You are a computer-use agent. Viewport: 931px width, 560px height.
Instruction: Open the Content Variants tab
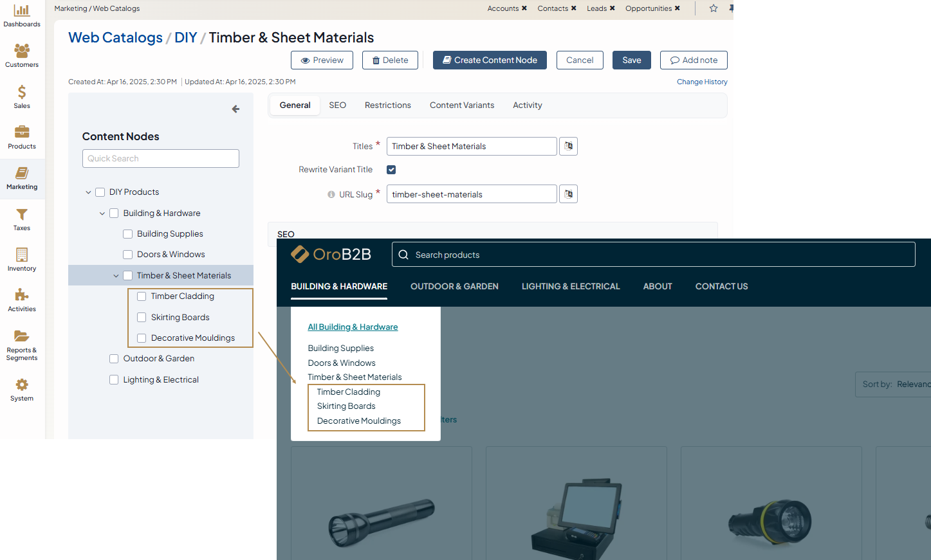(462, 105)
